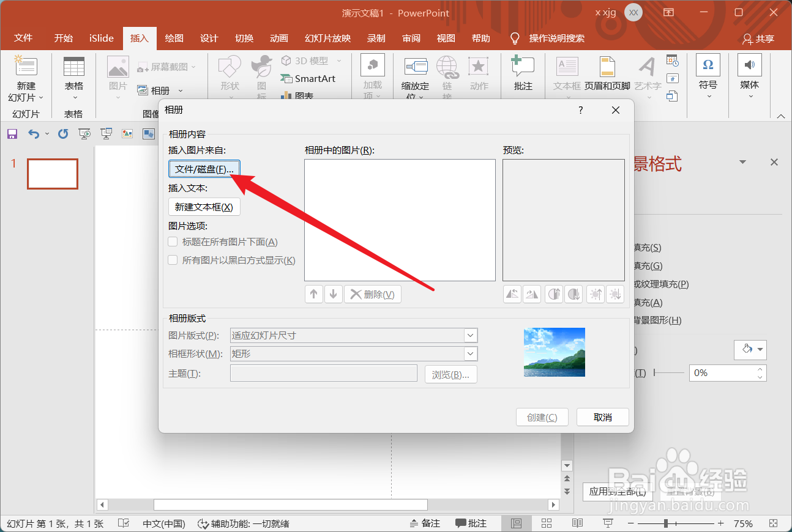The height and width of the screenshot is (532, 792).
Task: Switch to Slide Sorter view
Action: click(x=547, y=523)
